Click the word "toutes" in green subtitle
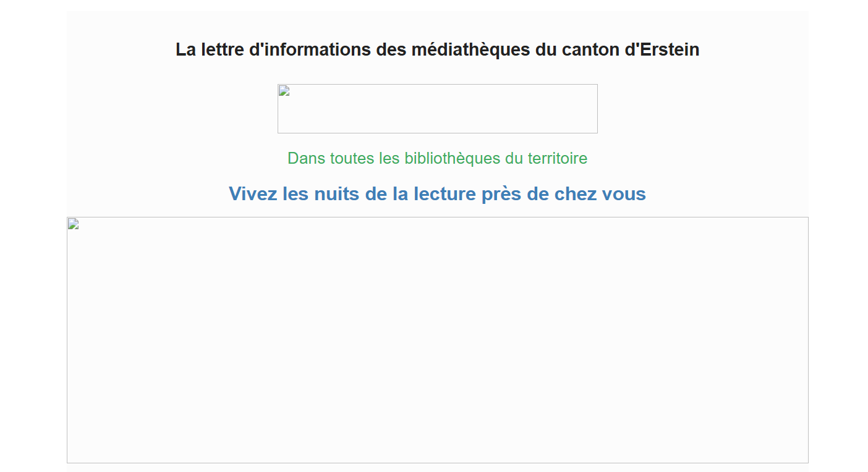Screen dimensions: 868x472 [352, 158]
